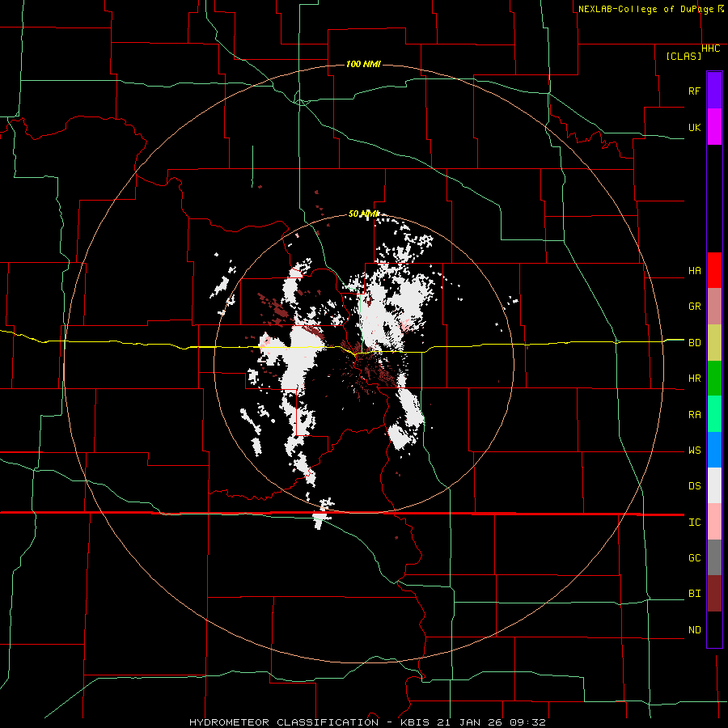Viewport: 728px width, 728px height.
Task: Click the ND black legend block
Action: [714, 629]
